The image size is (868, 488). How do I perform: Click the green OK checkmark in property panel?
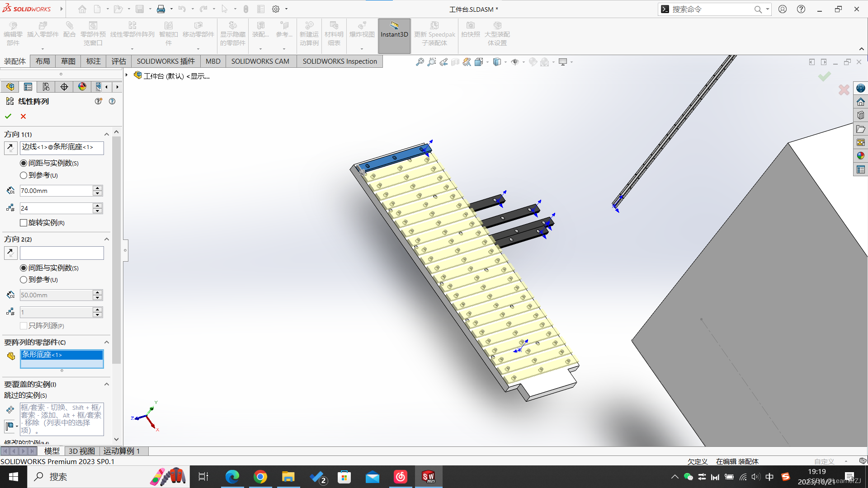[8, 116]
